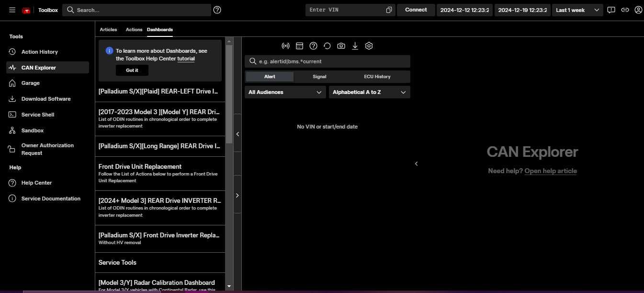Open the Alphabetical A to Z sort dropdown
The image size is (644, 293).
tap(370, 92)
